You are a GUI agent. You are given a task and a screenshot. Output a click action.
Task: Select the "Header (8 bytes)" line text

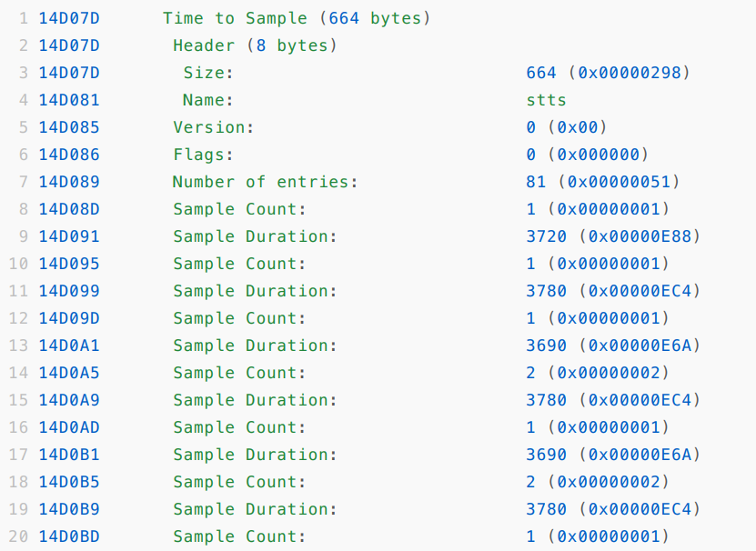pos(255,45)
